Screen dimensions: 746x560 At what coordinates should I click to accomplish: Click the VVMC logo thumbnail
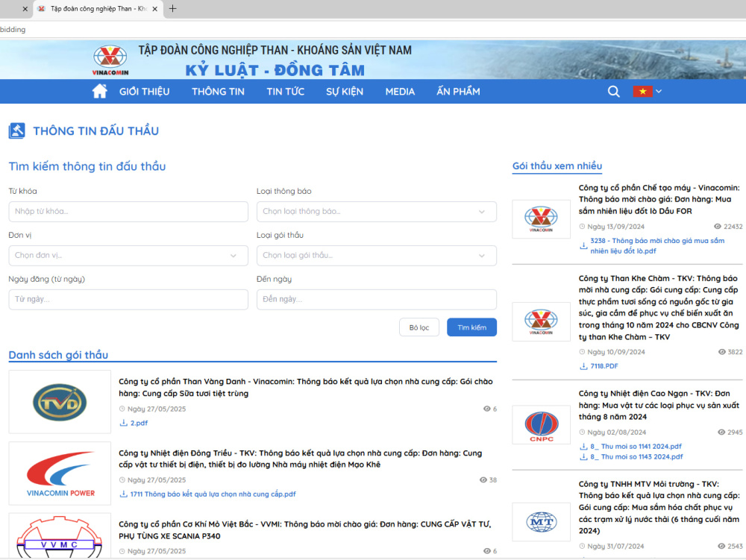click(x=60, y=536)
